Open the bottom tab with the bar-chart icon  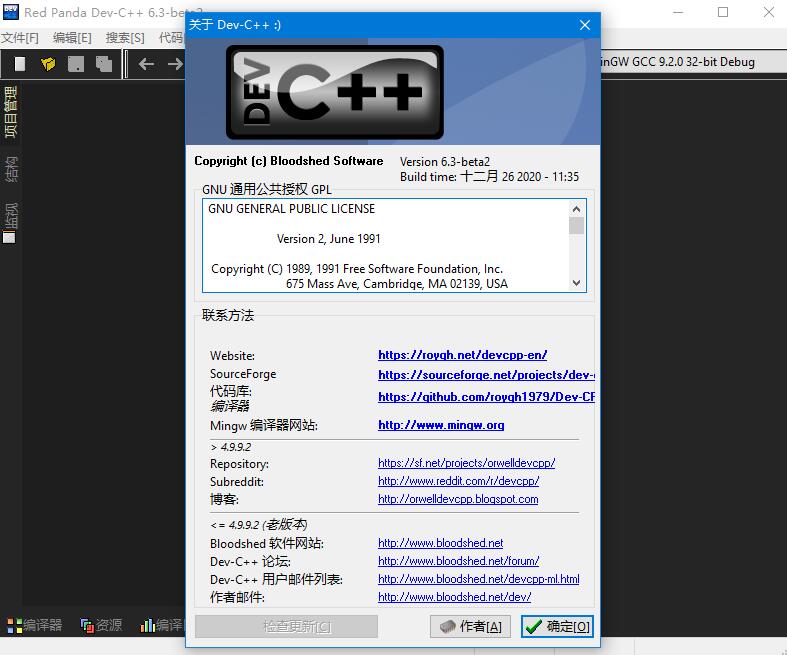[x=162, y=625]
